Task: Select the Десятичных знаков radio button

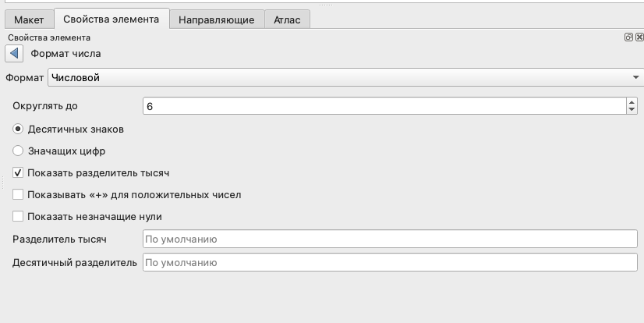Action: tap(18, 129)
